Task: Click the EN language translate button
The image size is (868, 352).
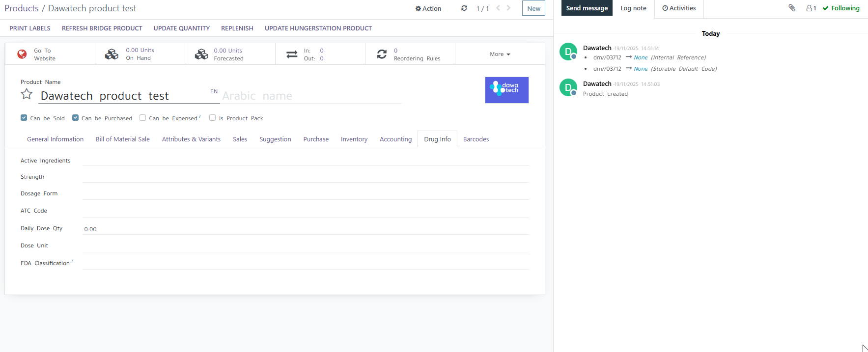Action: [x=214, y=91]
